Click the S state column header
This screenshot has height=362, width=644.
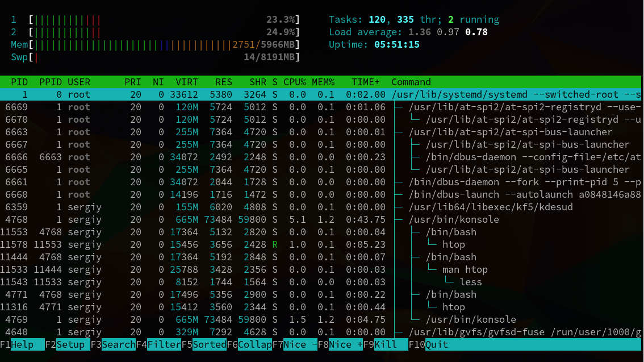coord(275,82)
